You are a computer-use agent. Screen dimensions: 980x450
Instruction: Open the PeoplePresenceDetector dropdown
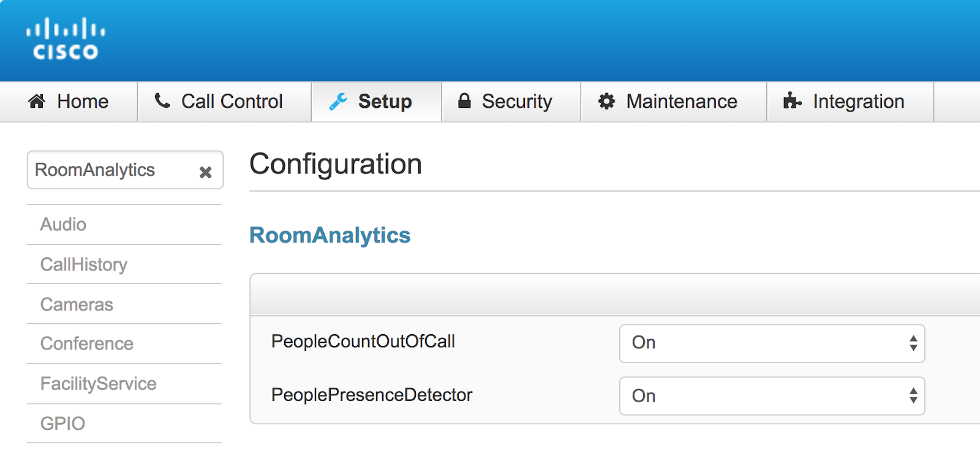(x=772, y=396)
